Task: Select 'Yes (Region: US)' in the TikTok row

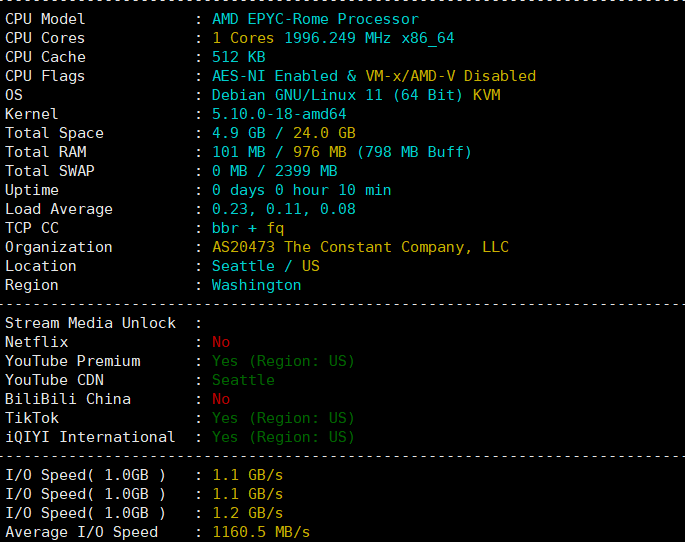Action: pyautogui.click(x=284, y=418)
